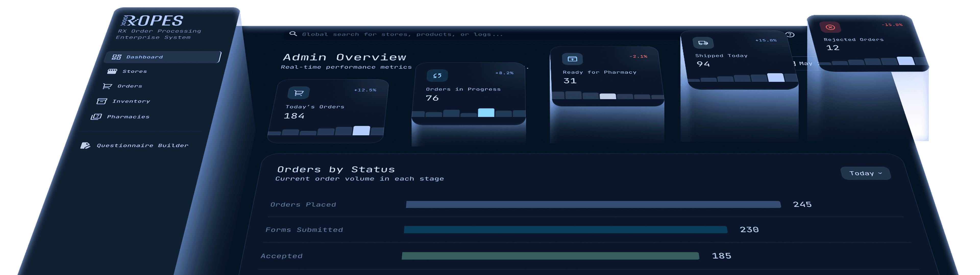The width and height of the screenshot is (980, 275).
Task: Click the Accepted count 185
Action: click(x=722, y=256)
